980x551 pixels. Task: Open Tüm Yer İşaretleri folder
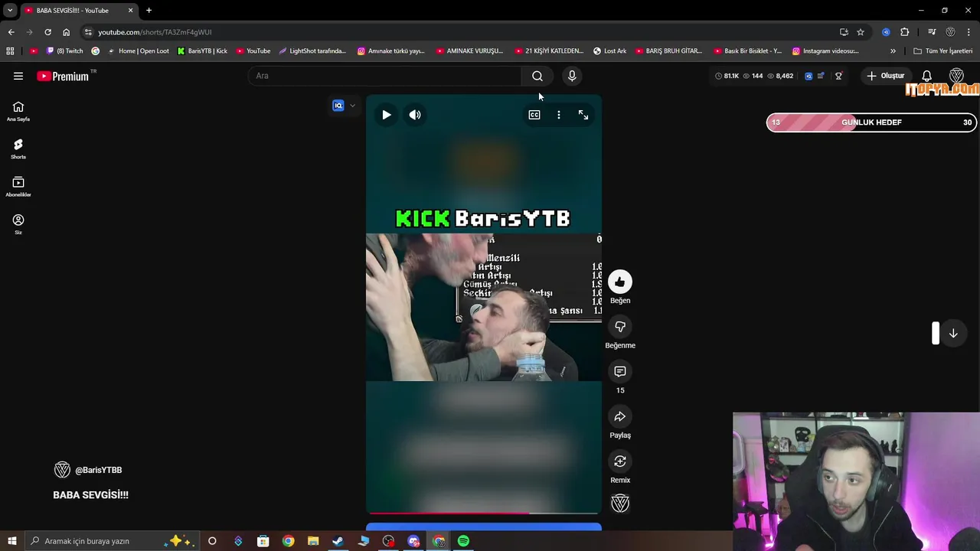943,51
